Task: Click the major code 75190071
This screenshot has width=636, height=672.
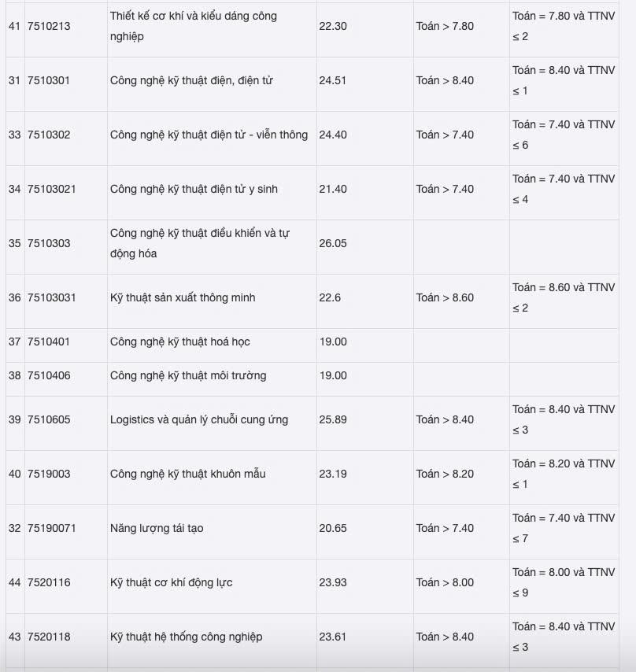Action: coord(52,528)
